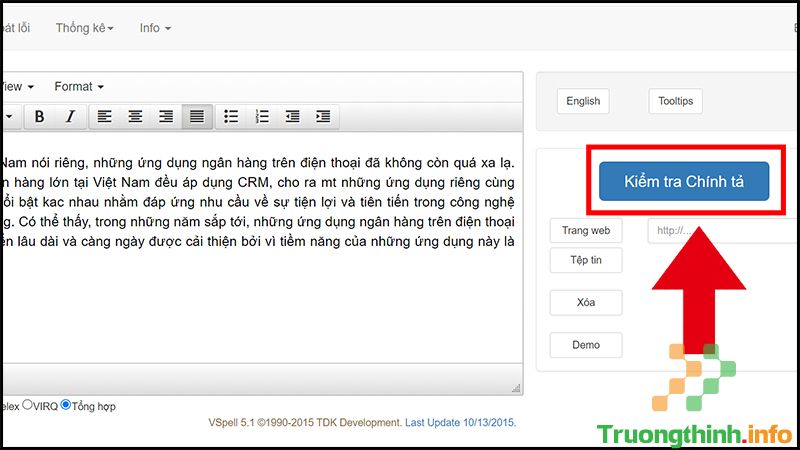The height and width of the screenshot is (450, 800).
Task: Grab the editor resize handle corner
Action: [x=516, y=388]
